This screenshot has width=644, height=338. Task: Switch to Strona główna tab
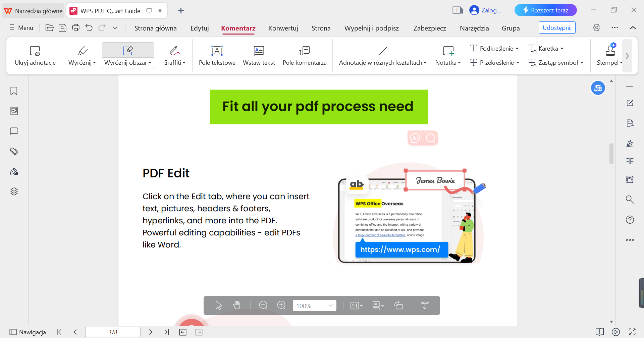click(x=156, y=28)
